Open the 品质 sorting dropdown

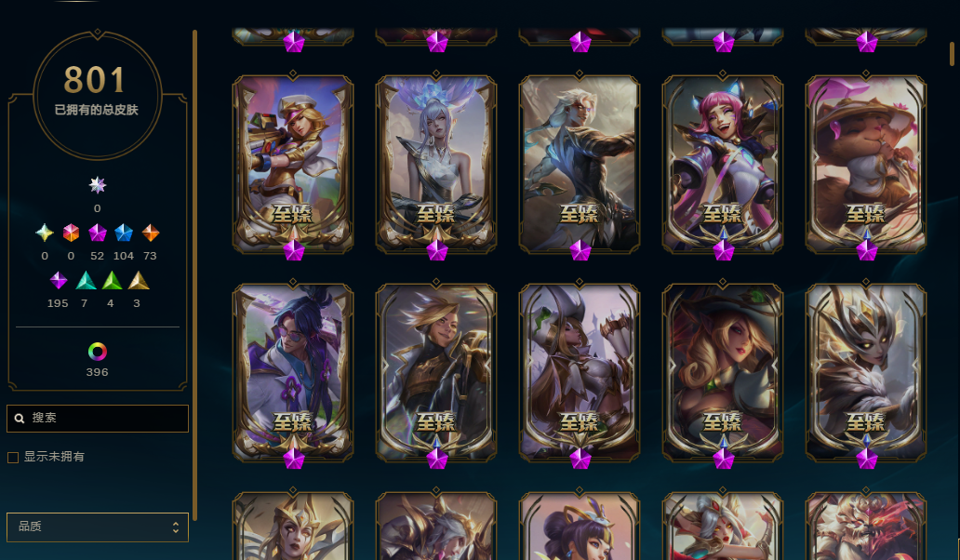pyautogui.click(x=98, y=527)
